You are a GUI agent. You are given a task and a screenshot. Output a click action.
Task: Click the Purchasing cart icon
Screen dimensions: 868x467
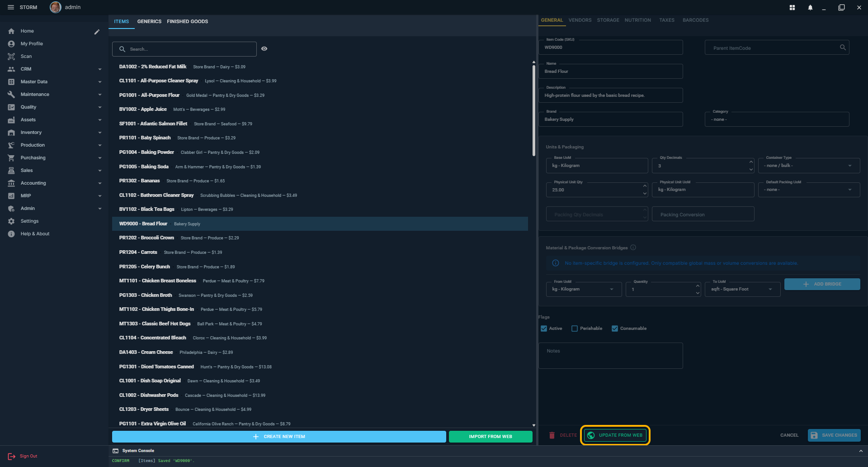click(11, 158)
